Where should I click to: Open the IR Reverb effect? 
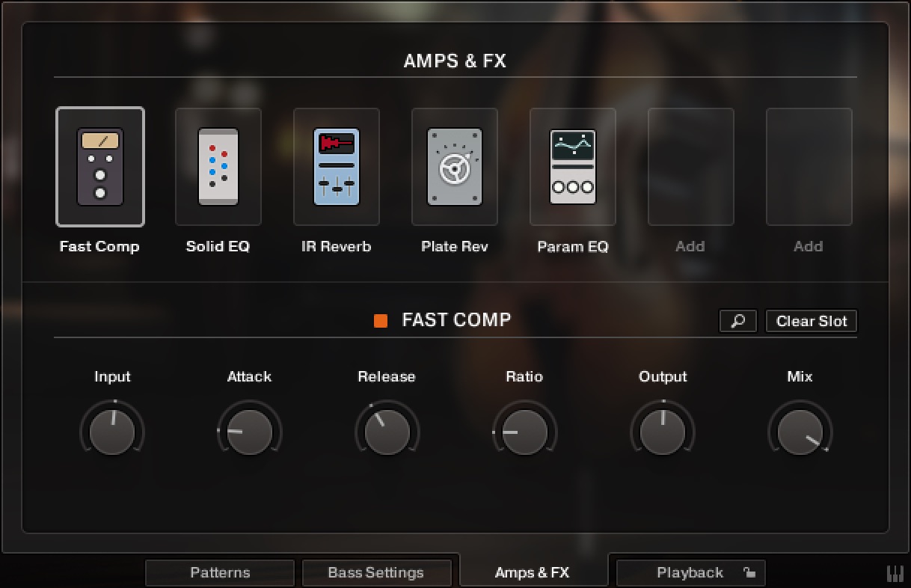click(336, 166)
